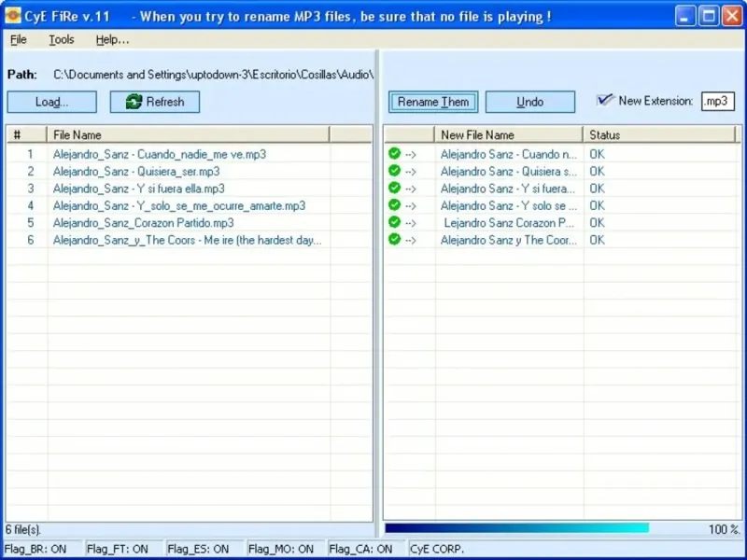The height and width of the screenshot is (560, 747).
Task: Click the path text C:\Documents and Settings
Action: click(214, 75)
